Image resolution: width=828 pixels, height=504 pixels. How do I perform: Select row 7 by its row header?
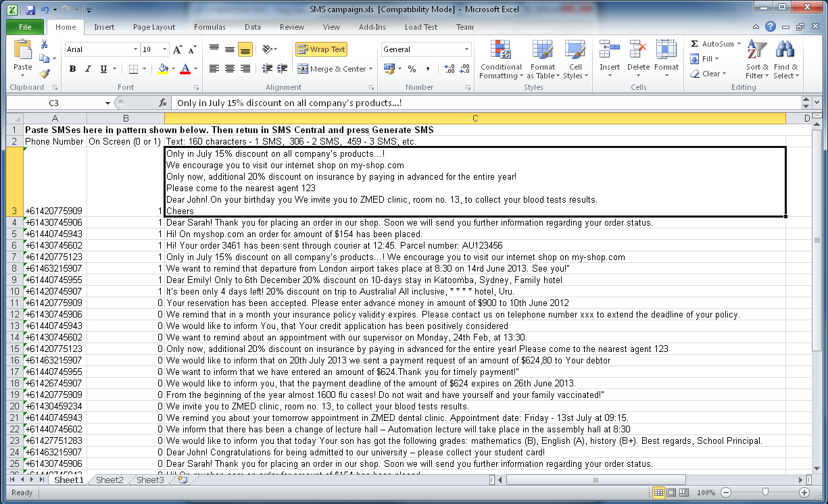click(x=14, y=257)
